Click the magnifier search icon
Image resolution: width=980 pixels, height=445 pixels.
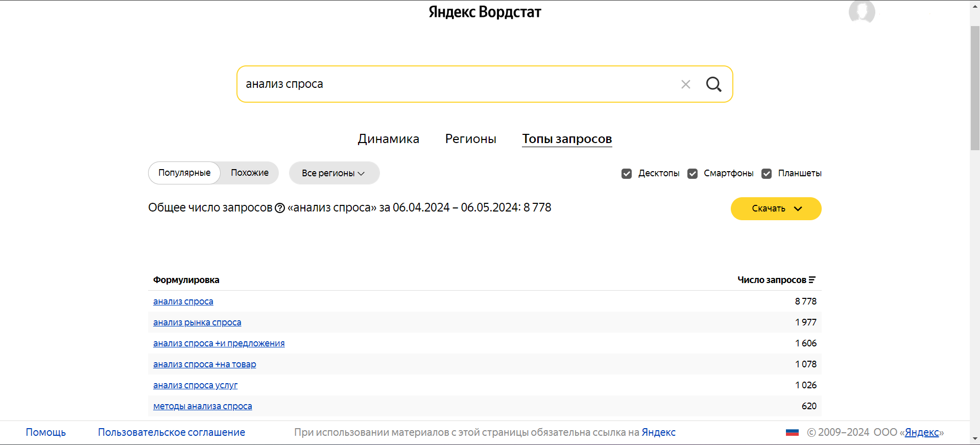(x=713, y=84)
